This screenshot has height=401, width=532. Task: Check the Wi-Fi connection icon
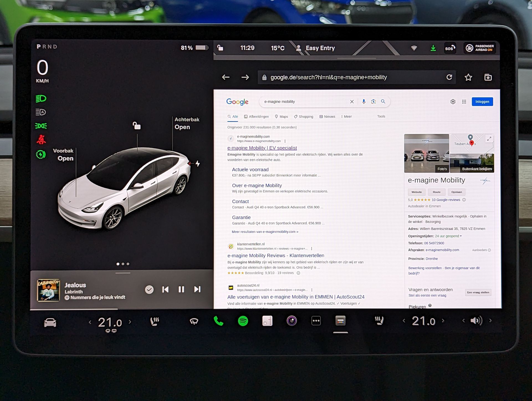point(414,48)
